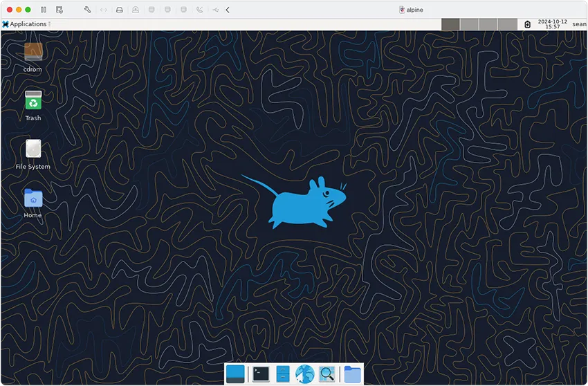Open the clock showing 2024-10-12 15:57
Image resolution: width=588 pixels, height=386 pixels.
(553, 24)
